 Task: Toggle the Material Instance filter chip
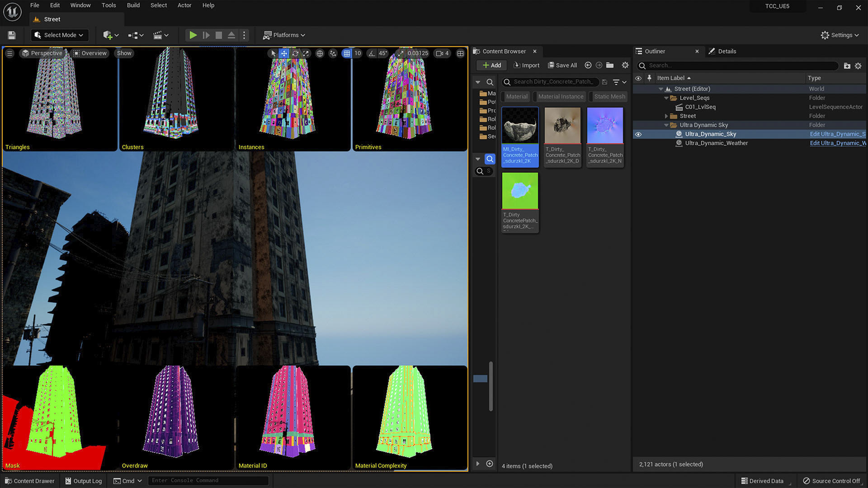point(561,96)
